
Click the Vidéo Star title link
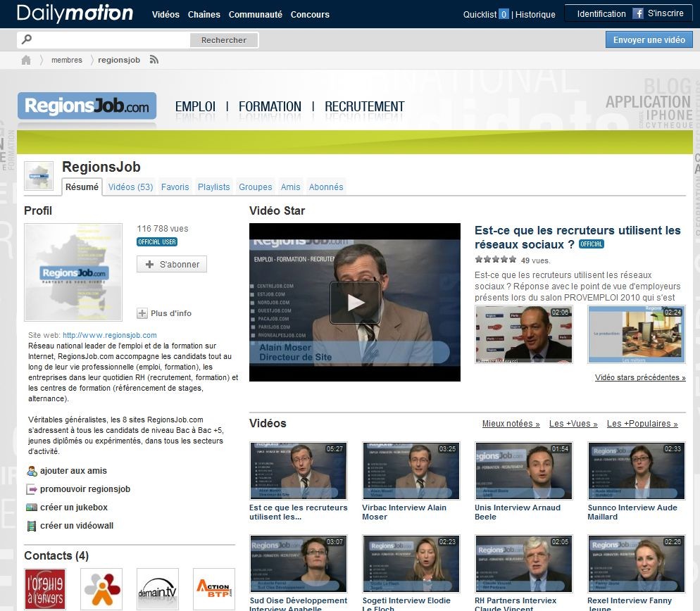click(577, 237)
